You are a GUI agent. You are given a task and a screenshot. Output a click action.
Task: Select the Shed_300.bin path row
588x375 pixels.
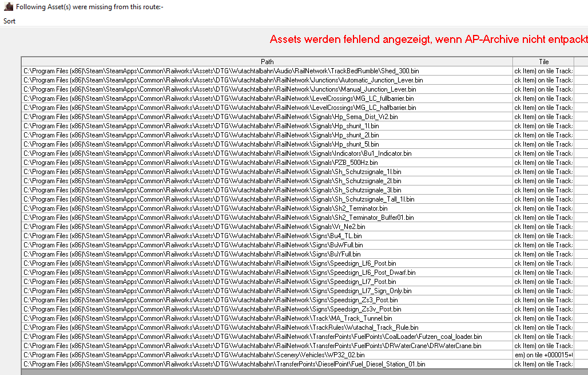267,71
